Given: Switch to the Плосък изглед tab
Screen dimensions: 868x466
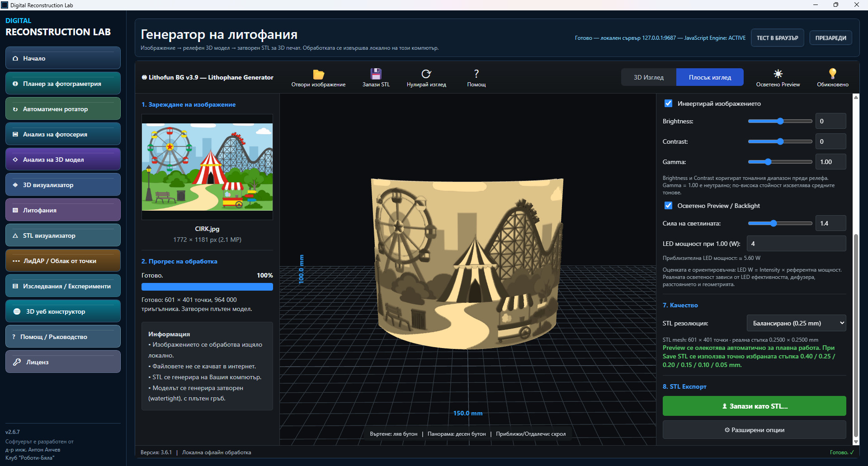Looking at the screenshot, I should click(710, 77).
